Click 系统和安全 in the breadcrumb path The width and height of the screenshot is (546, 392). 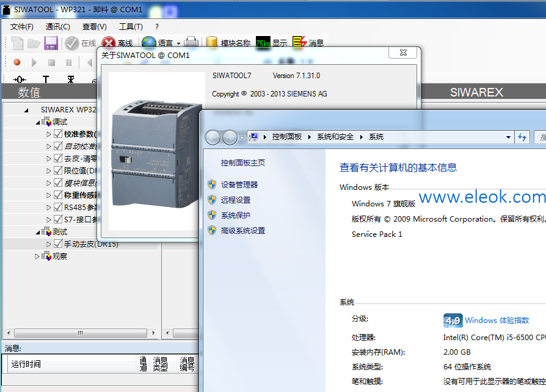pos(335,137)
